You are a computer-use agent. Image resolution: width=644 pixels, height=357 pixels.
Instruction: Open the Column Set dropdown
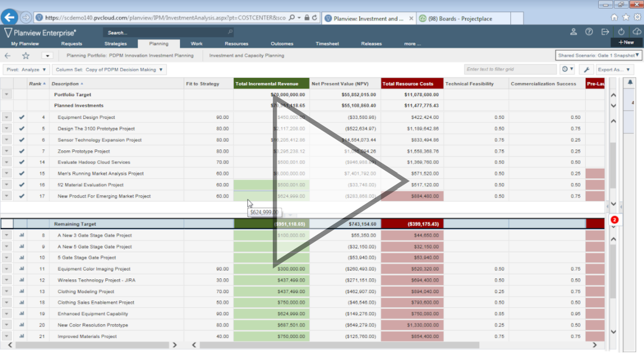point(110,70)
